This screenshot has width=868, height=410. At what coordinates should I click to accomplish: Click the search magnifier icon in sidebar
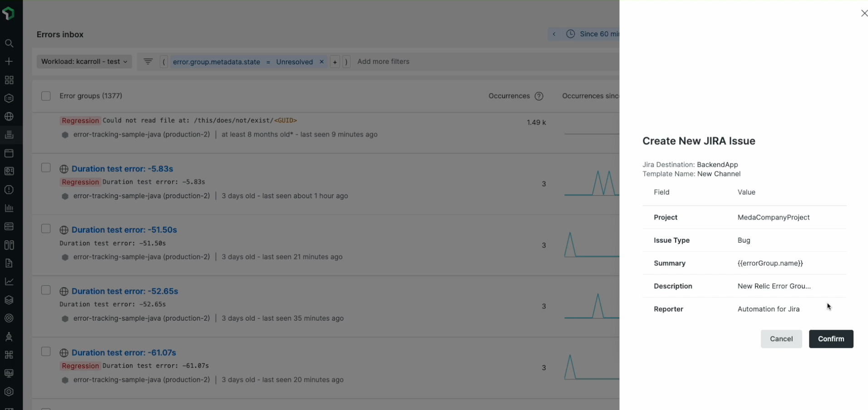click(9, 44)
